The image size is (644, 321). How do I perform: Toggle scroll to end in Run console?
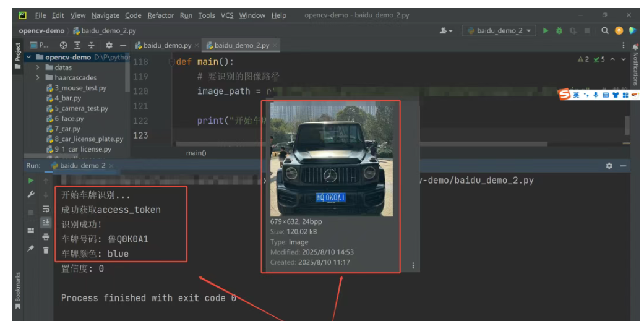46,223
